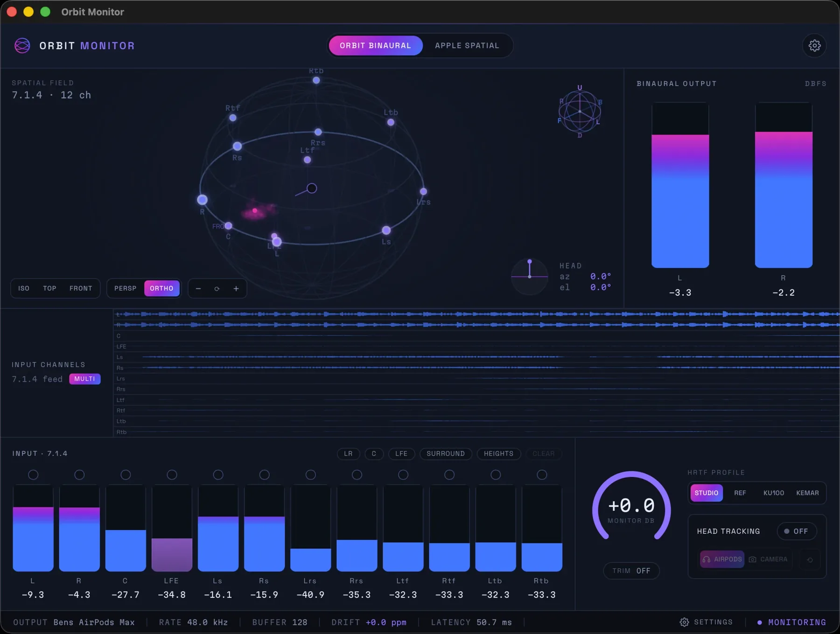
Task: Select TOP view
Action: coord(49,288)
